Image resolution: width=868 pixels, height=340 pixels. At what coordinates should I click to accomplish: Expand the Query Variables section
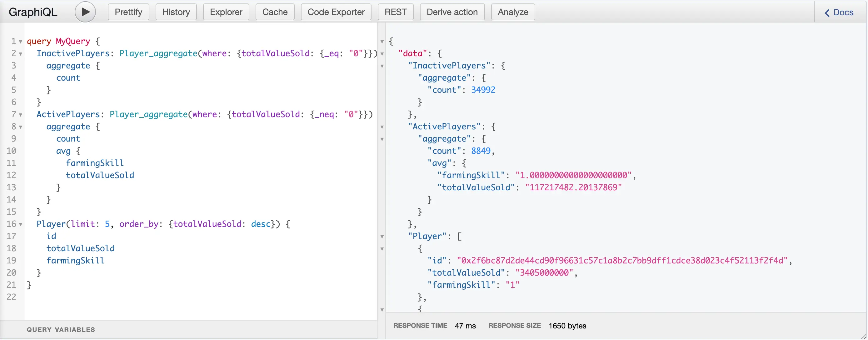coord(61,329)
